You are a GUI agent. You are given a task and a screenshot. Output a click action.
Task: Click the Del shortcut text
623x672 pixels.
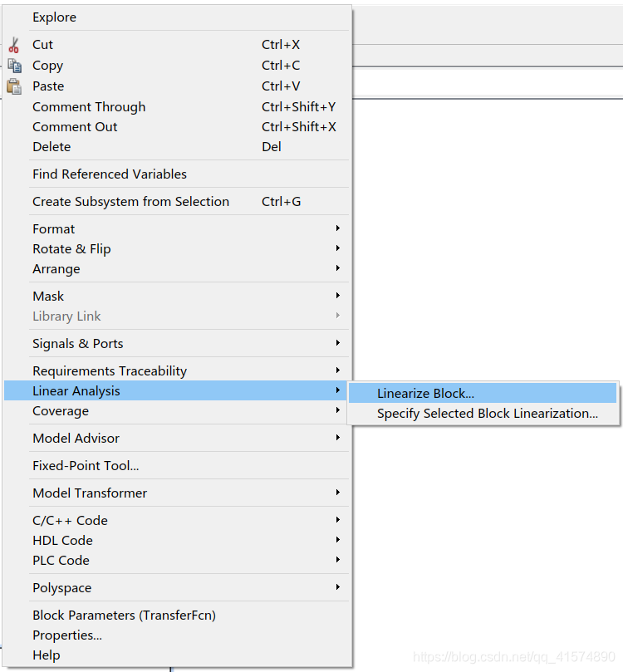[272, 146]
